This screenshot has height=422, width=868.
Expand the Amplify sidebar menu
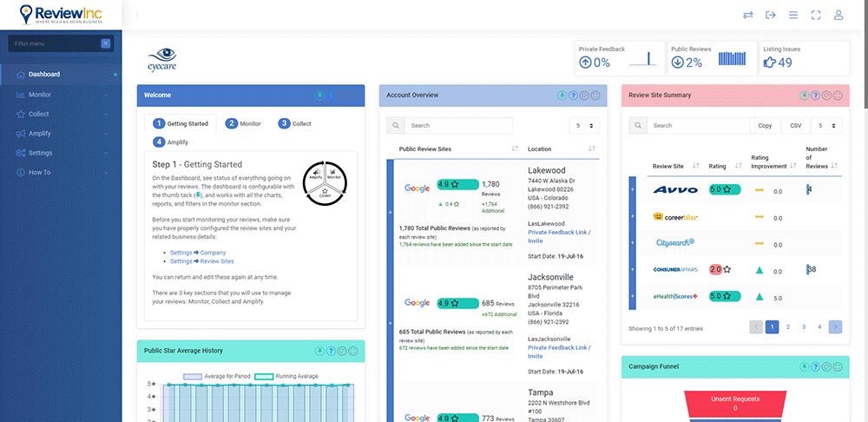coord(61,134)
